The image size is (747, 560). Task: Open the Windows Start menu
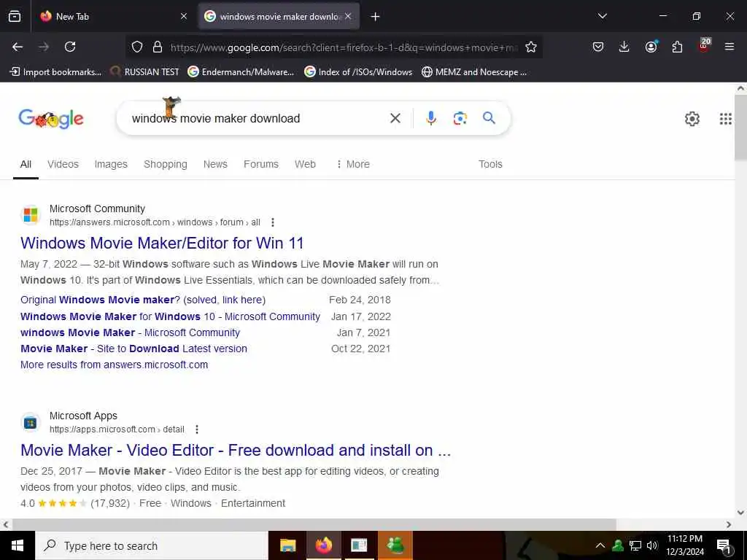[18, 545]
